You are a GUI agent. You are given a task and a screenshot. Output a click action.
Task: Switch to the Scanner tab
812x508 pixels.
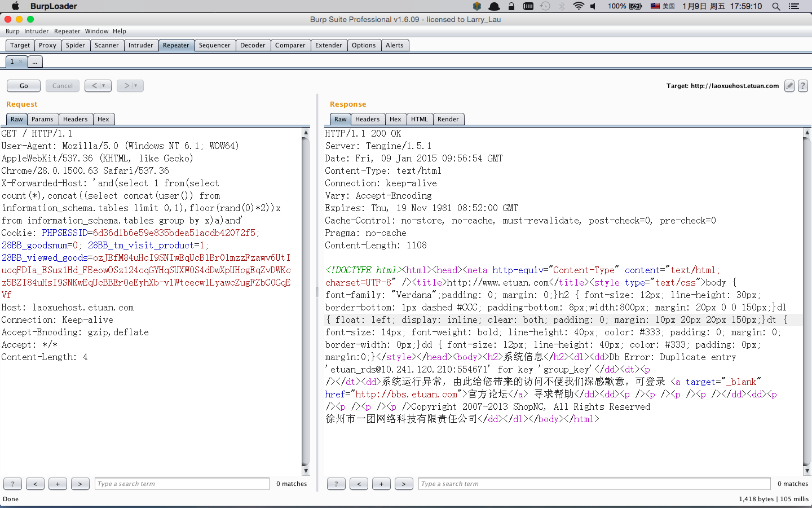tap(107, 45)
